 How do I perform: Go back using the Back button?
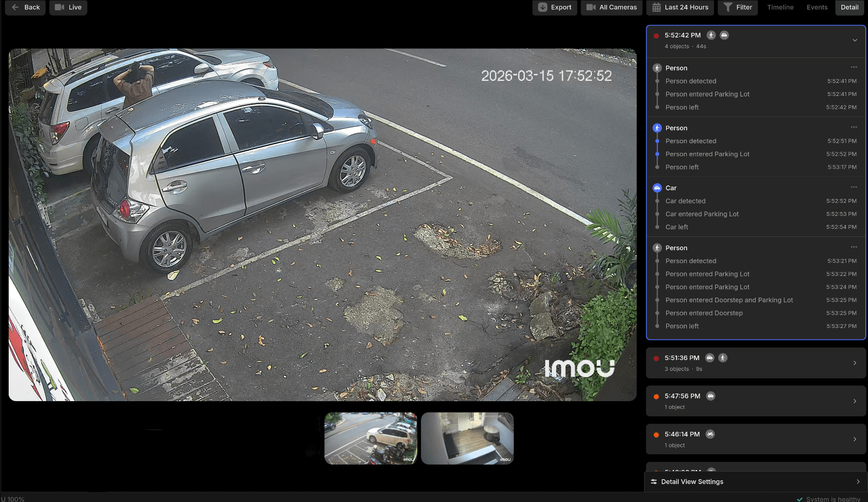(x=25, y=8)
